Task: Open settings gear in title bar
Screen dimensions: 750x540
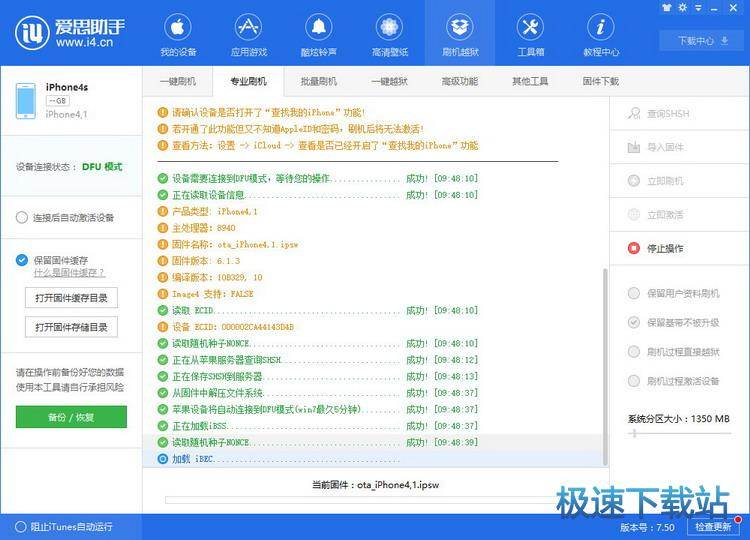Action: coord(683,8)
